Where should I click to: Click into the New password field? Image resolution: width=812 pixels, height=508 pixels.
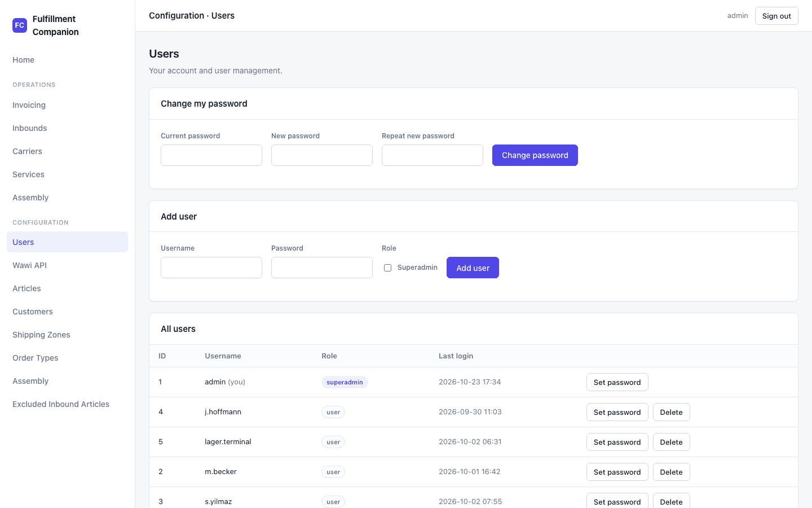pyautogui.click(x=322, y=155)
